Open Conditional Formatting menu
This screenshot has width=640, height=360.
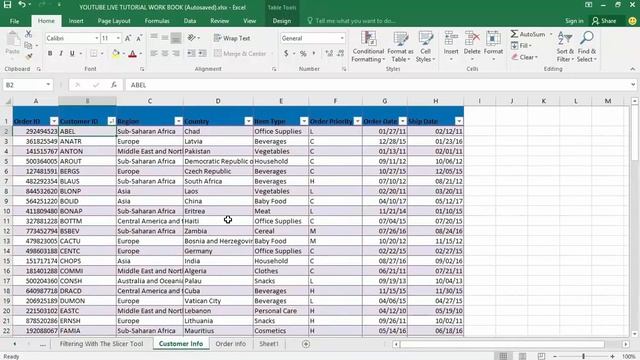(x=368, y=47)
